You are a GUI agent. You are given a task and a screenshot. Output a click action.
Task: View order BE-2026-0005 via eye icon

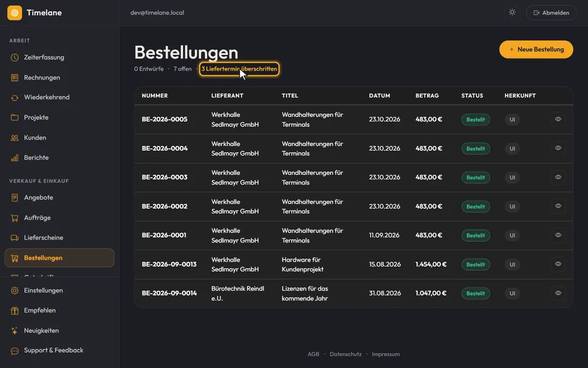pos(558,119)
